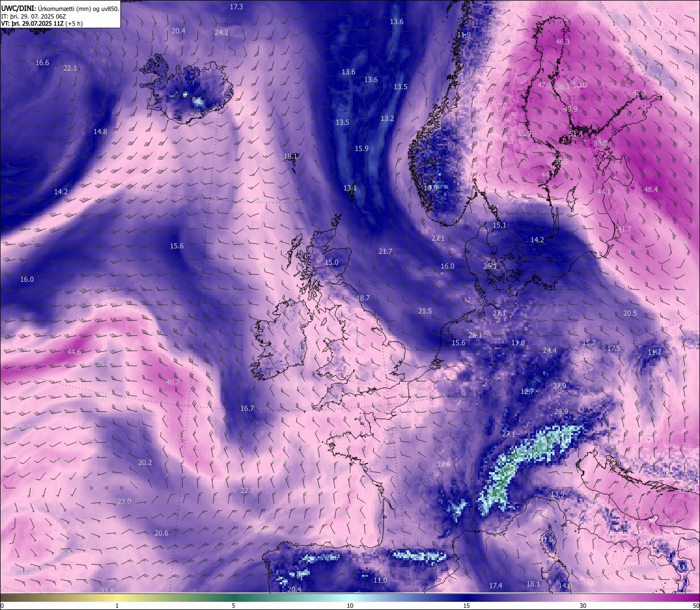Click the 41.7 value on the map
Screen dimensions: 700x610
tap(624, 229)
